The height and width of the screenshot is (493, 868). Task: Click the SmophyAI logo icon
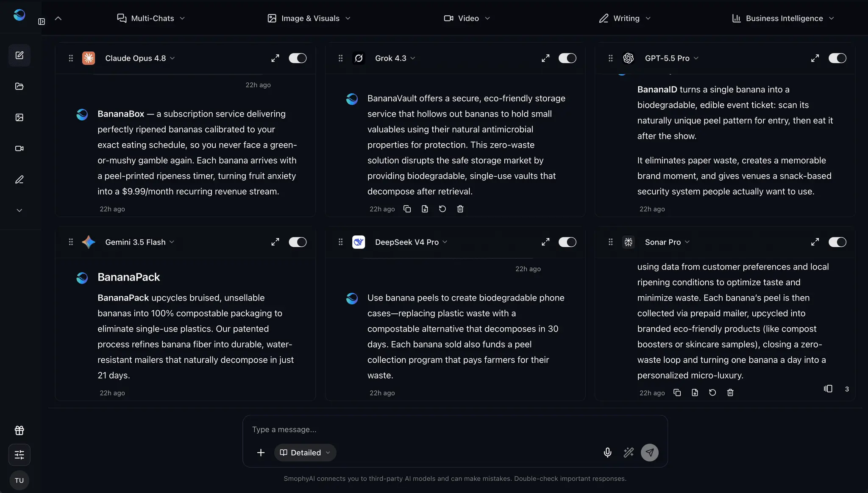[x=19, y=15]
